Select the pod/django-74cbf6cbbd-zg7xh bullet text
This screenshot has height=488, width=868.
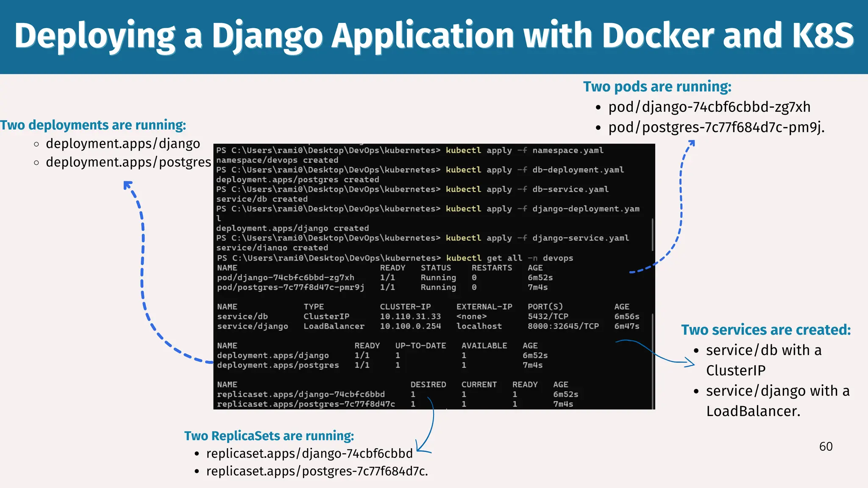(709, 107)
